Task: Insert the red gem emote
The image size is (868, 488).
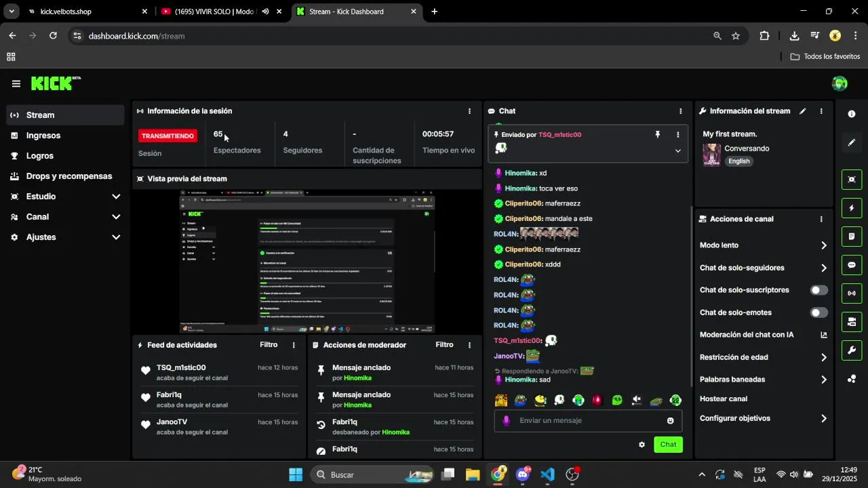Action: click(x=597, y=401)
